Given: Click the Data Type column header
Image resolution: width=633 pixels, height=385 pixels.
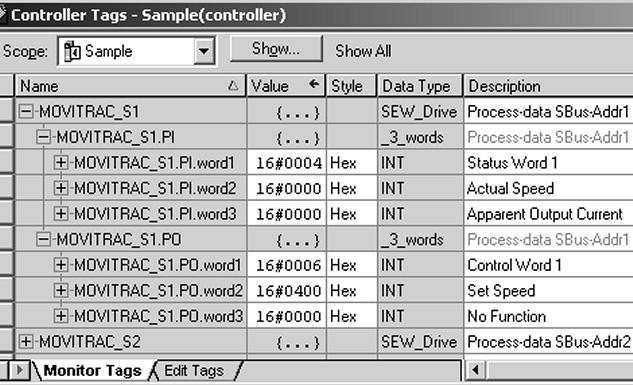Looking at the screenshot, I should tap(420, 86).
